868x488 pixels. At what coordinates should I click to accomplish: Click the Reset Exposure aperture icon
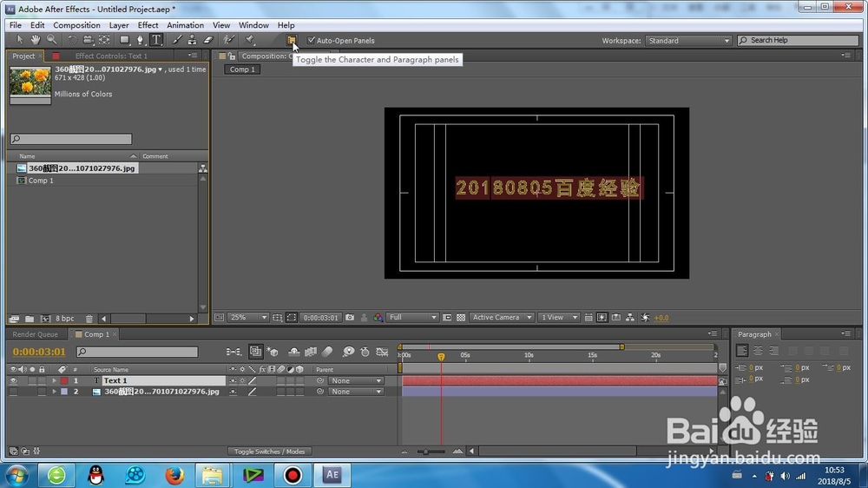click(x=645, y=318)
